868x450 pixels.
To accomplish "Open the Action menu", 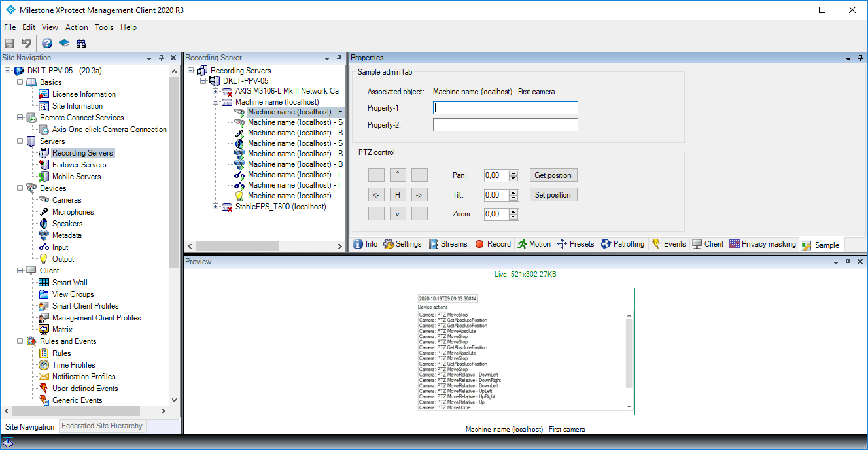I will coord(77,27).
